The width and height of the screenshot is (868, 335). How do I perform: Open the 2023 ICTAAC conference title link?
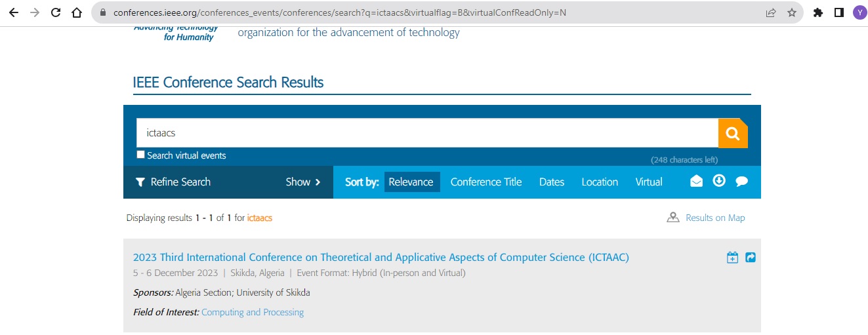coord(381,257)
